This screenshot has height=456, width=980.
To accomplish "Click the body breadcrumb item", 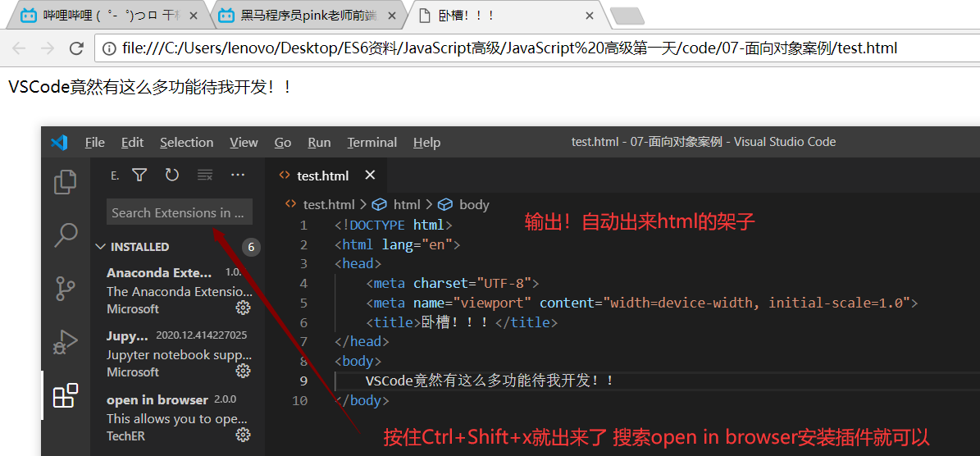I will [473, 205].
